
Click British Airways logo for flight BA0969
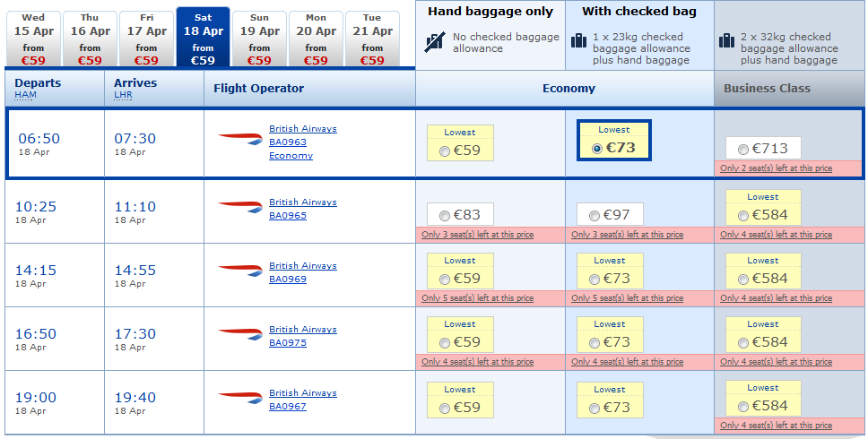pos(240,271)
